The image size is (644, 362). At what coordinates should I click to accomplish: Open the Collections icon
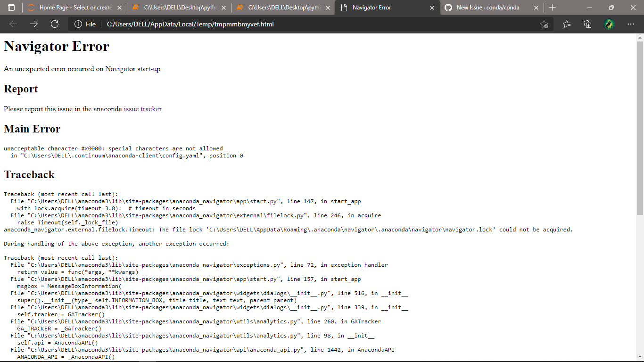(587, 24)
